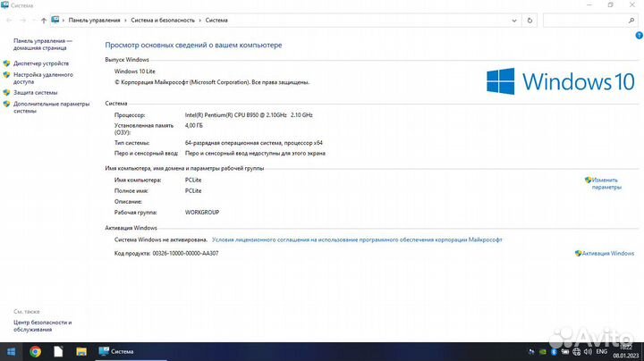
Task: Open Google Chrome from the taskbar
Action: pos(36,351)
